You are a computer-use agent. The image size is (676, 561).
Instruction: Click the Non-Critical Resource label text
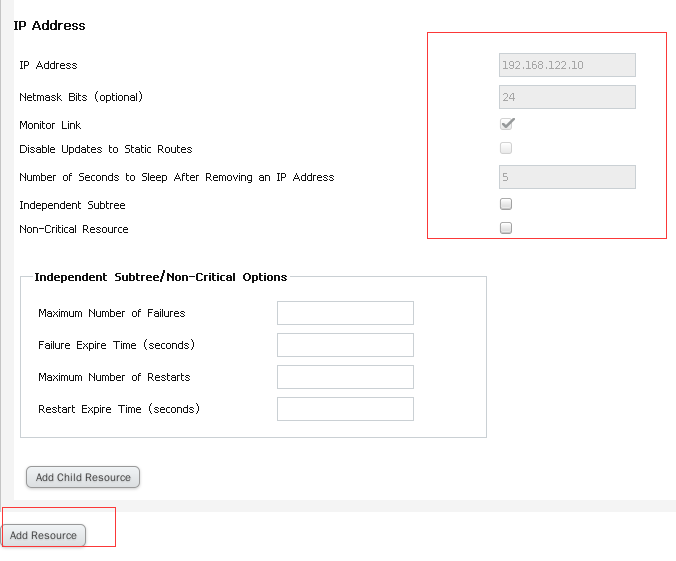(x=74, y=229)
